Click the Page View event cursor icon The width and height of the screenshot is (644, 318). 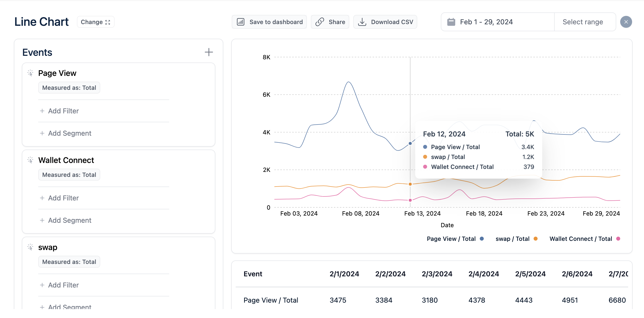[30, 73]
